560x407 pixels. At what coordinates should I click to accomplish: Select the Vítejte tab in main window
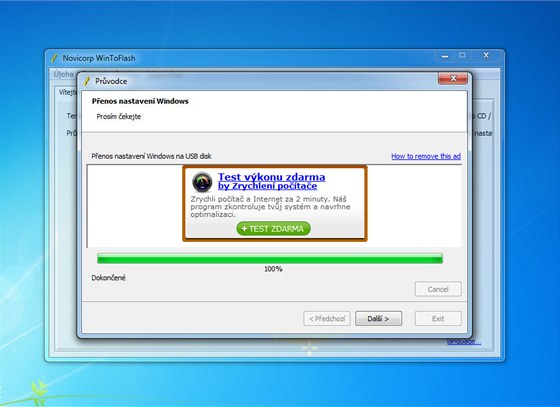point(67,92)
